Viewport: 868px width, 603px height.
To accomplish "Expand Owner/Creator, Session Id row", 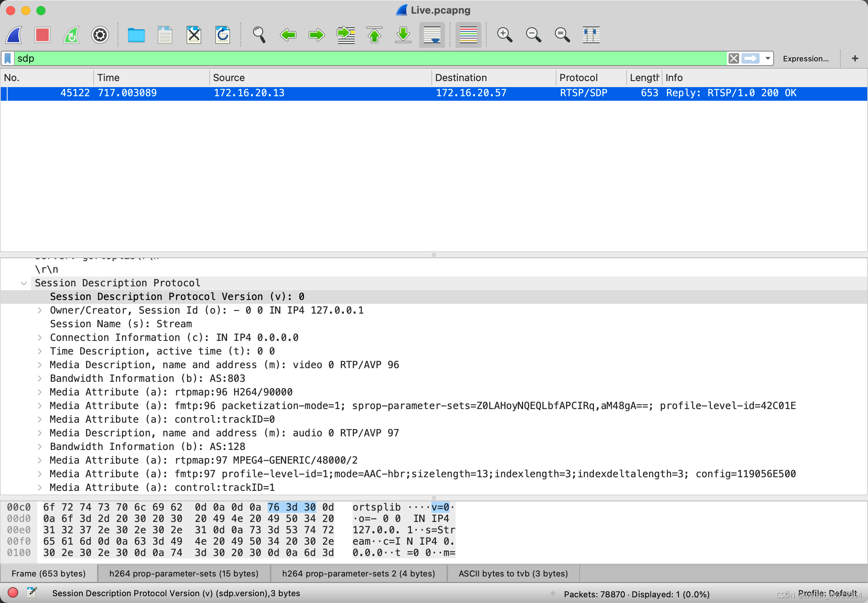I will (x=39, y=311).
